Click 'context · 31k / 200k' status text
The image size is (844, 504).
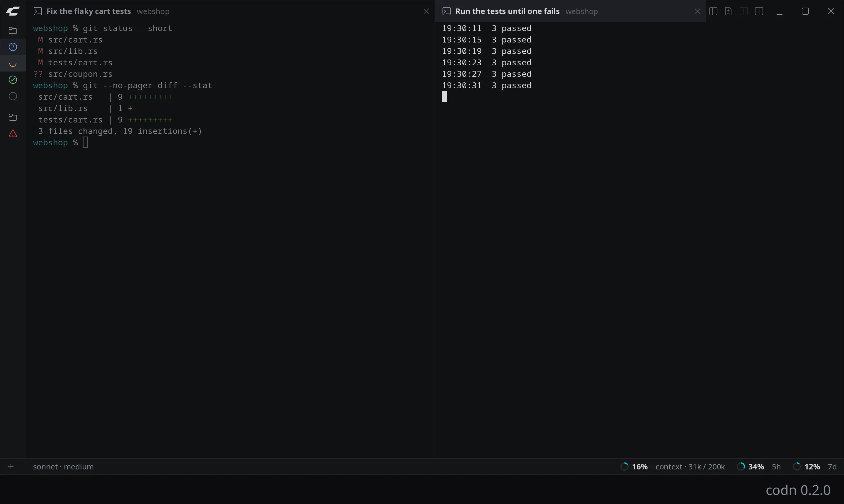click(x=690, y=467)
